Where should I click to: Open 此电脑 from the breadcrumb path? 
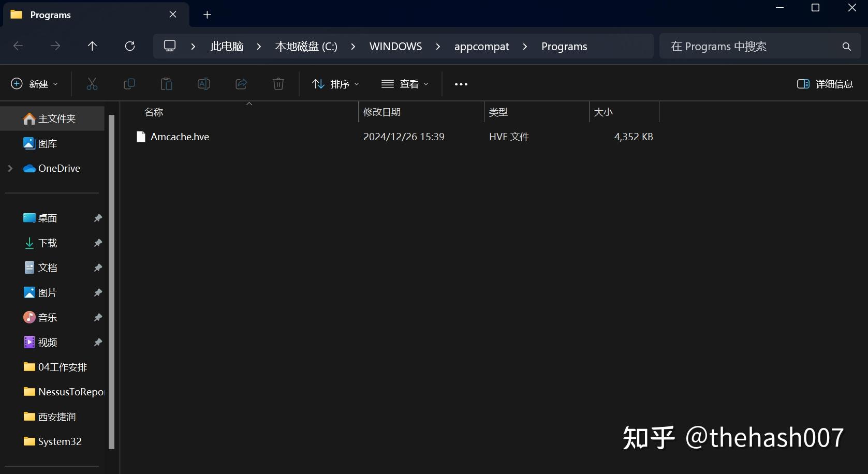point(226,46)
